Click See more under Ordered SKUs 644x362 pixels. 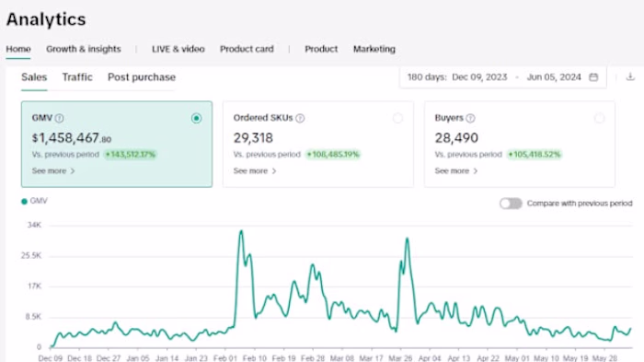(255, 170)
